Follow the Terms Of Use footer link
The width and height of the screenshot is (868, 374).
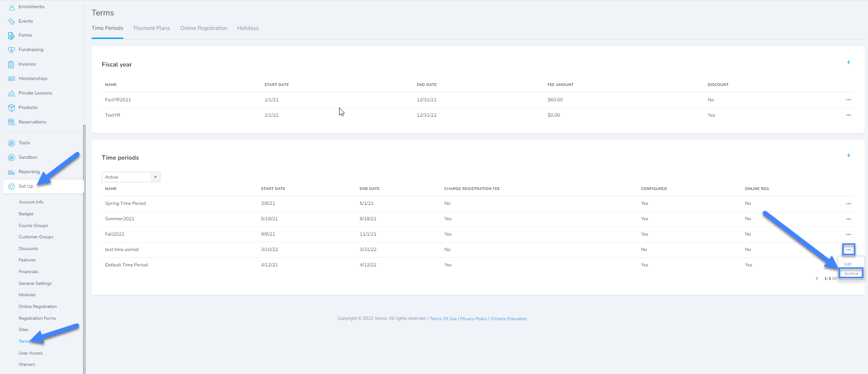pos(443,319)
